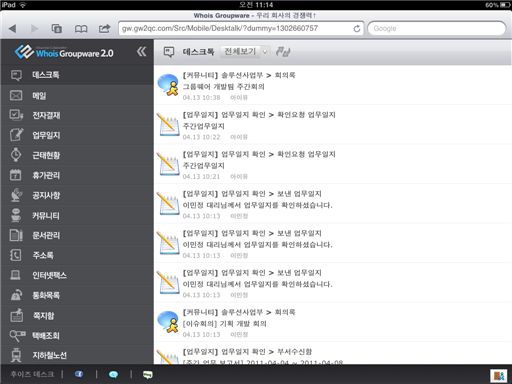Open the 주간업무일지 item dated 04.13 10:22
Viewport: 512px width, 384px height.
coord(333,125)
